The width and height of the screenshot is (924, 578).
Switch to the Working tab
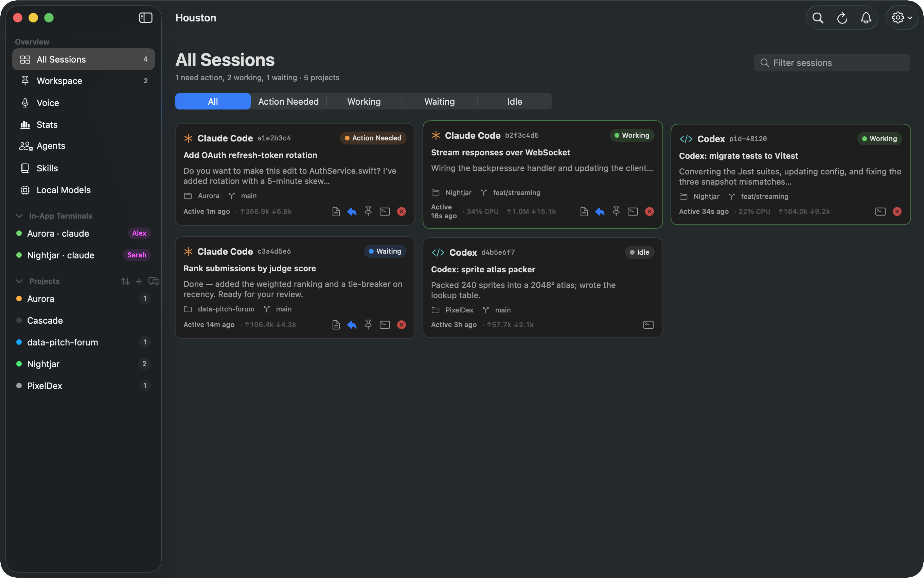[x=364, y=102]
